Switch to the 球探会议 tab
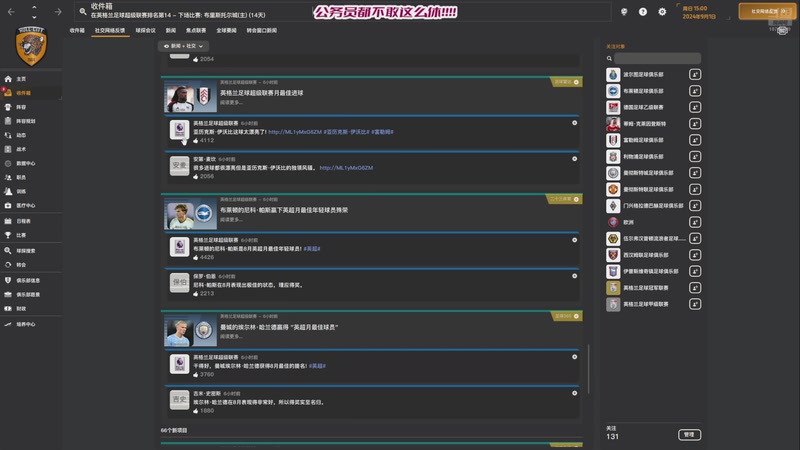This screenshot has width=800, height=450. 145,31
